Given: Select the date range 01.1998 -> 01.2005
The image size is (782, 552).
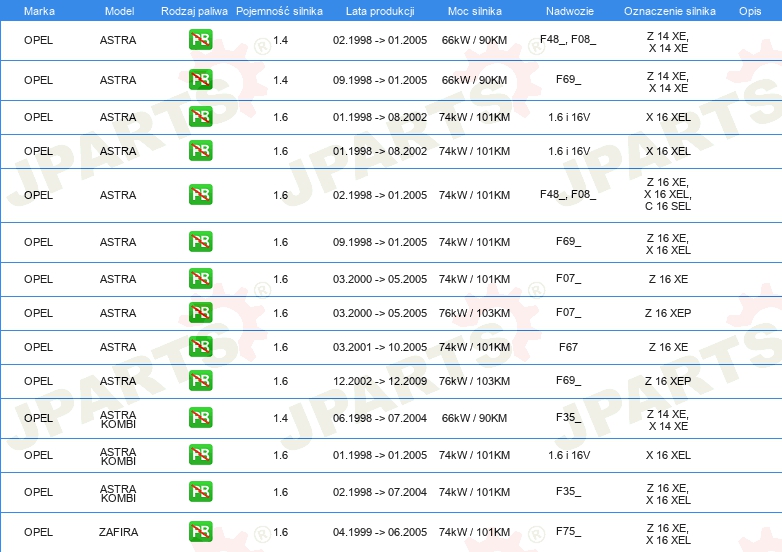Looking at the screenshot, I should [x=380, y=455].
